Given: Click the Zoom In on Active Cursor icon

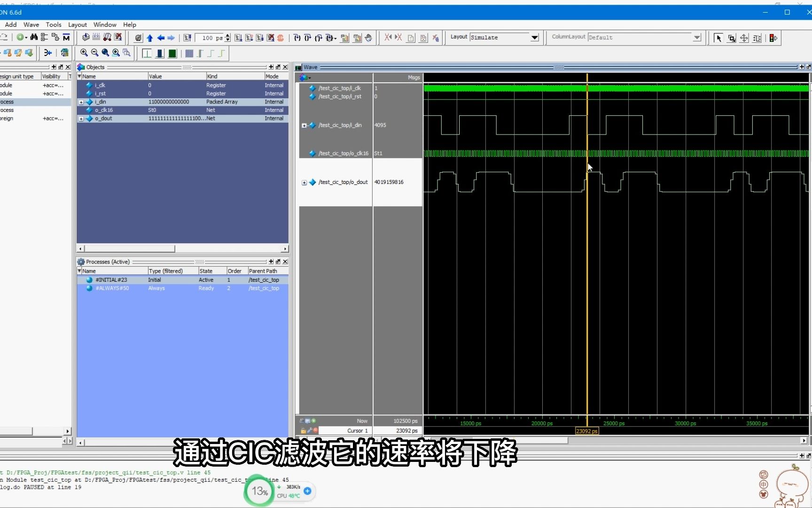Looking at the screenshot, I should (x=116, y=53).
